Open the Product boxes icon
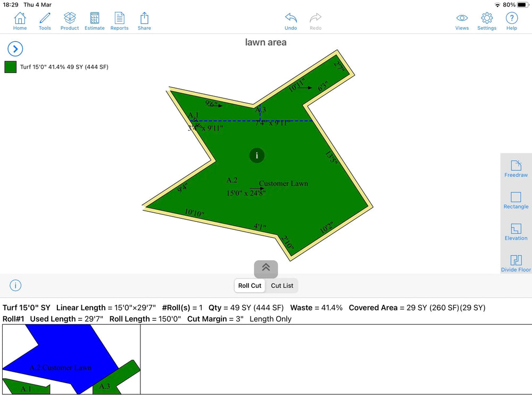The height and width of the screenshot is (399, 532). point(70,21)
